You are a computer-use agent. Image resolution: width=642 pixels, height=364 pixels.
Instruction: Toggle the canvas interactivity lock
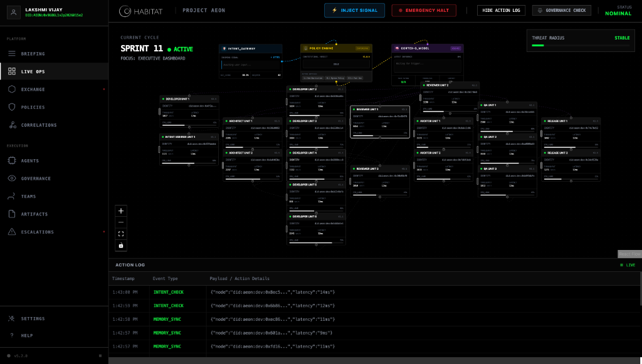121,246
